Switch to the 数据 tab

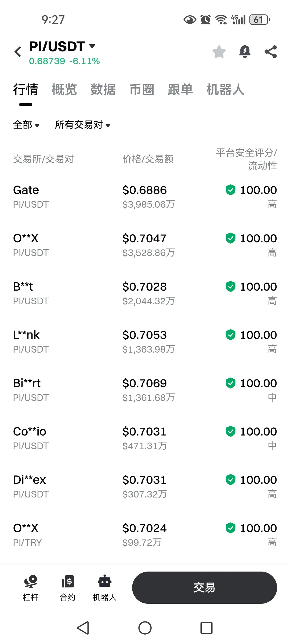(x=103, y=89)
